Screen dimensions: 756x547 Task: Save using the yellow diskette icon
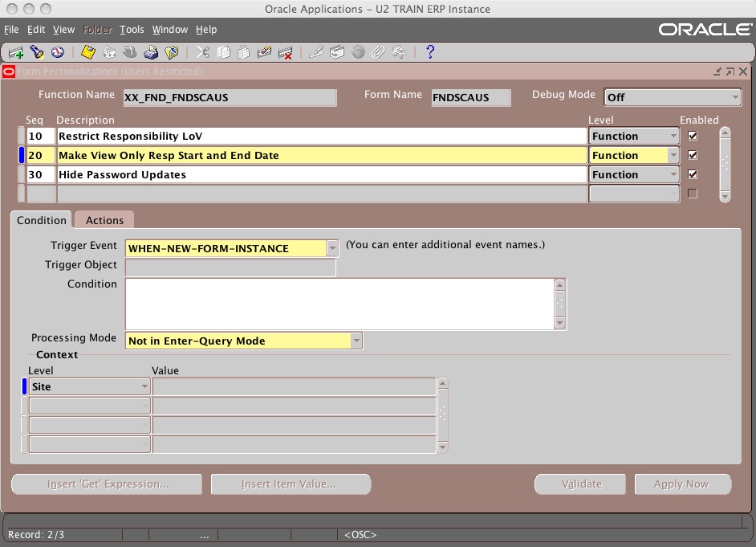pyautogui.click(x=88, y=52)
